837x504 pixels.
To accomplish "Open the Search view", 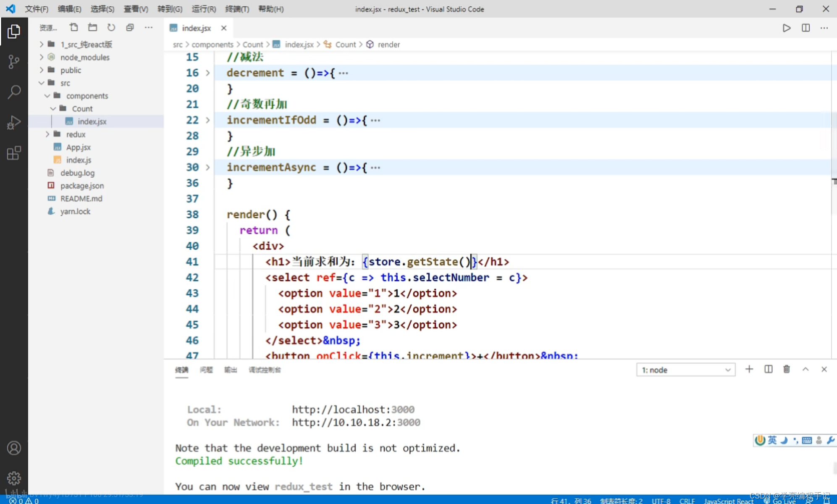I will (x=13, y=92).
